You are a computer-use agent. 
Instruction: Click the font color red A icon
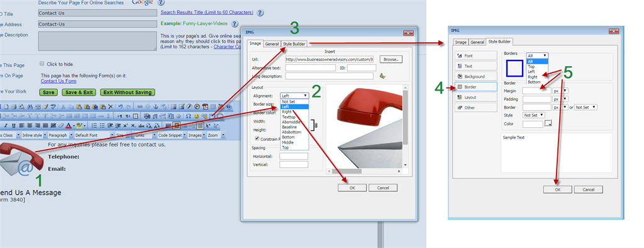pyautogui.click(x=69, y=125)
